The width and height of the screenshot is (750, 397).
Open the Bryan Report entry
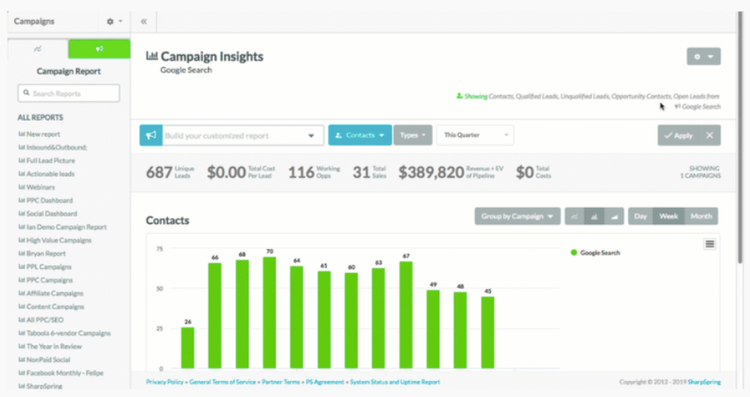tap(42, 254)
